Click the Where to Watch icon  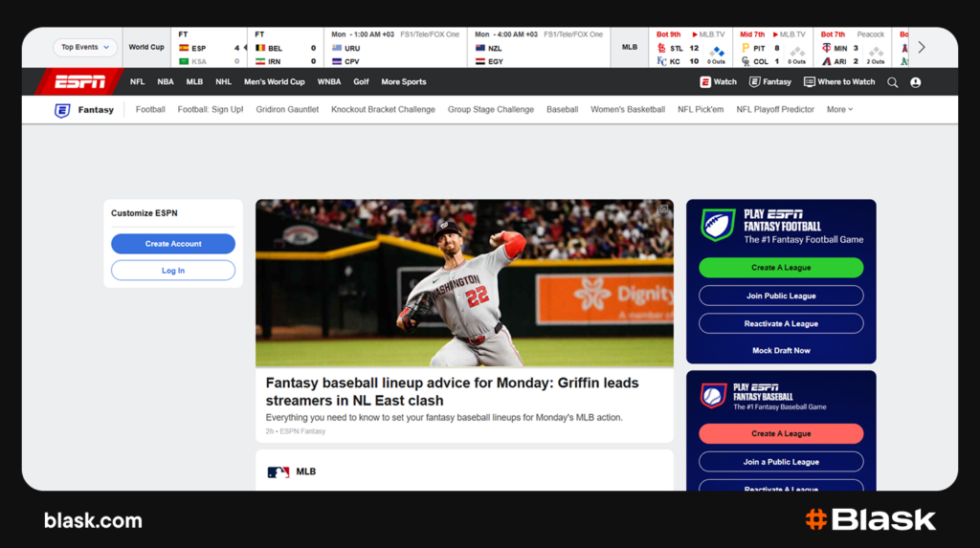click(x=810, y=82)
